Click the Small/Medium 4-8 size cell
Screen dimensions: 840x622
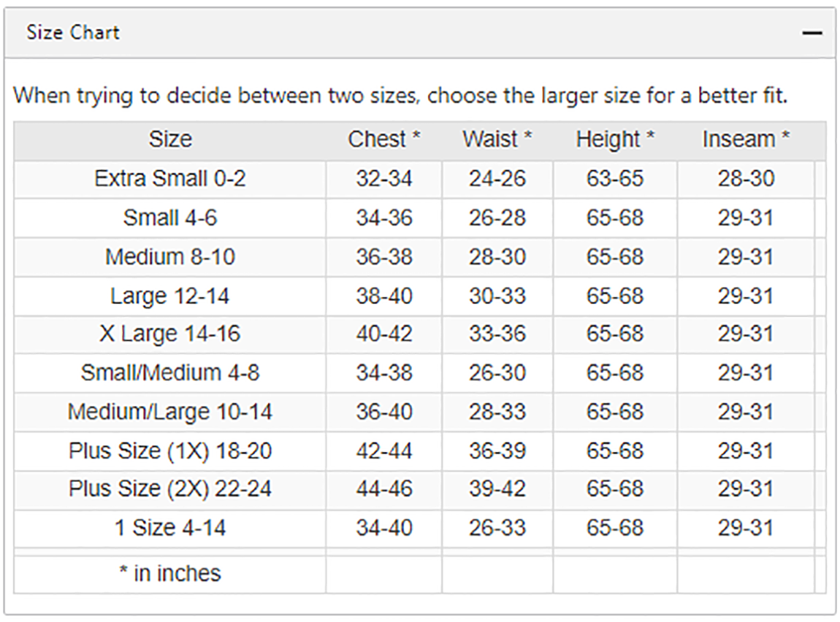pos(169,373)
